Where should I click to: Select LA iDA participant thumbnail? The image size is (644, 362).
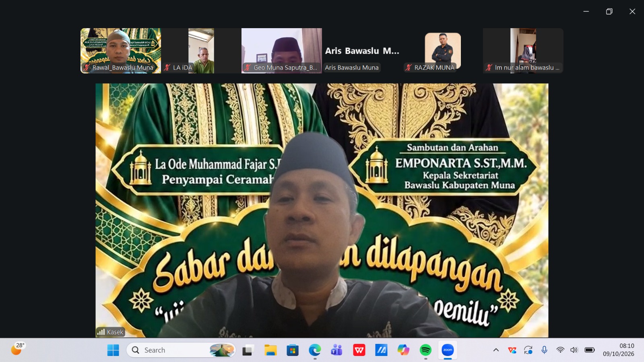201,51
